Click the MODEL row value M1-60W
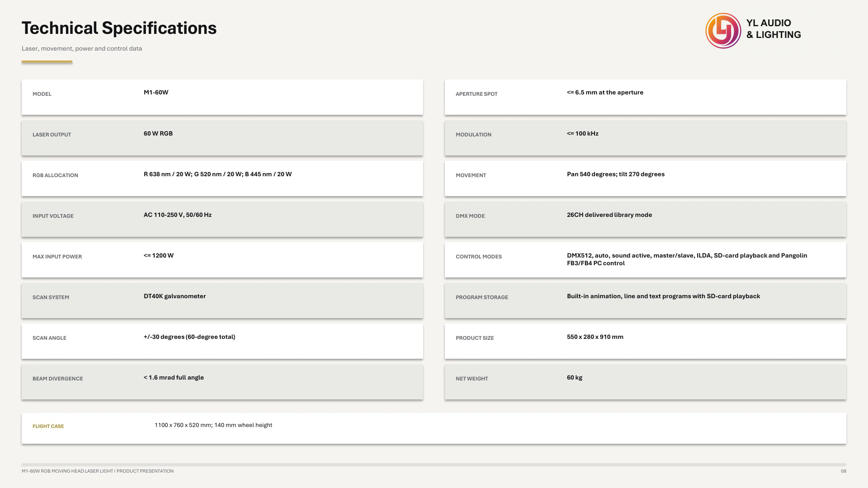Image resolution: width=868 pixels, height=488 pixels. click(x=156, y=93)
